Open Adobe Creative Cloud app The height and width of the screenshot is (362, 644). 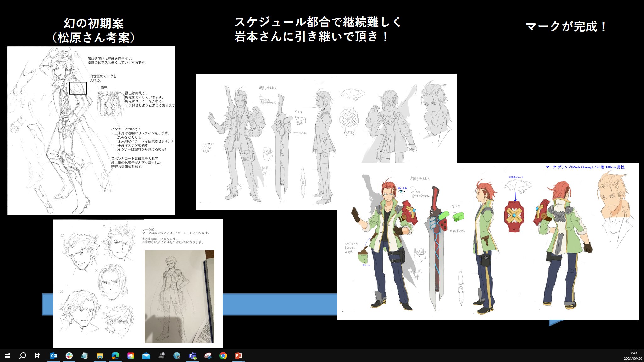pos(130,356)
